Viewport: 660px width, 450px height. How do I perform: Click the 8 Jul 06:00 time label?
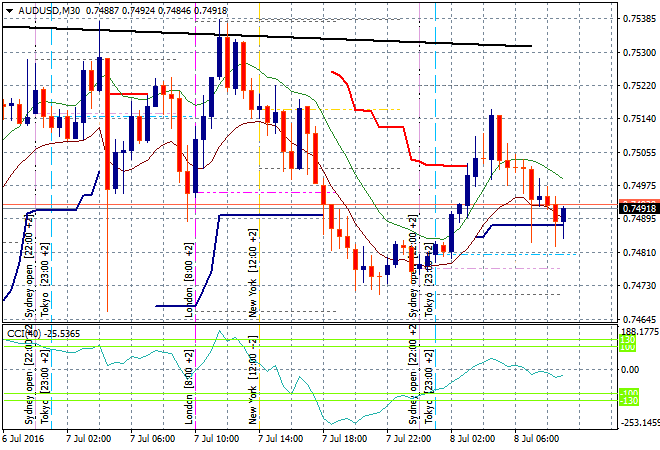tap(535, 438)
